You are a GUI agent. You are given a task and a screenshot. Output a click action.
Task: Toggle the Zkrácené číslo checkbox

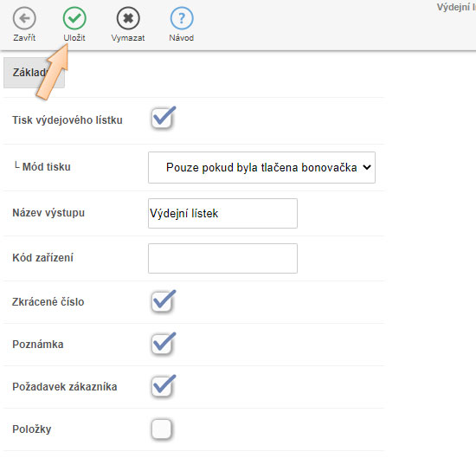pyautogui.click(x=162, y=301)
